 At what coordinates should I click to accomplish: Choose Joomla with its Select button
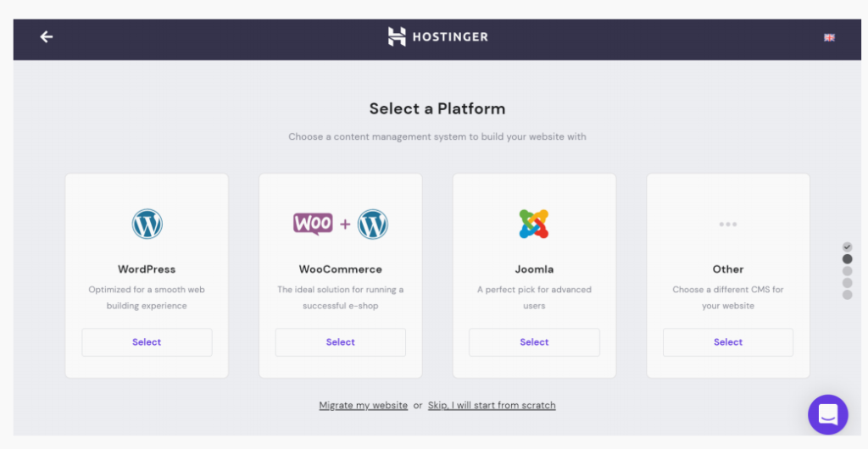(x=534, y=342)
